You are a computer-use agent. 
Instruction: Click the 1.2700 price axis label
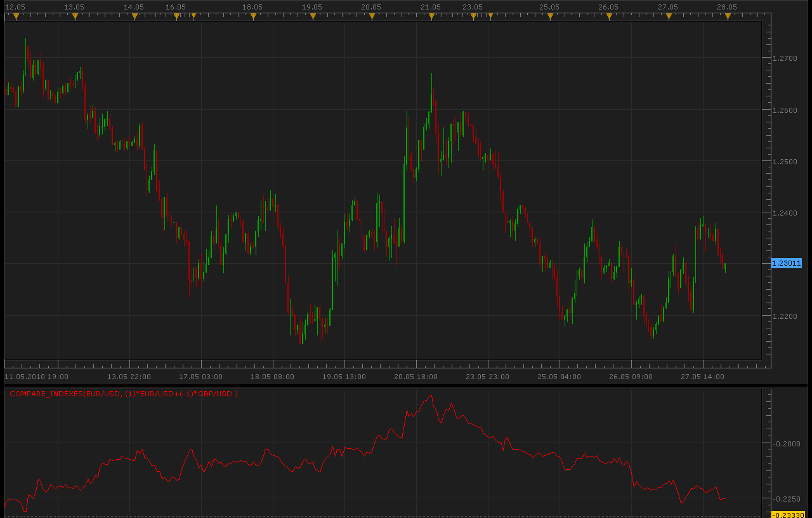click(x=785, y=58)
